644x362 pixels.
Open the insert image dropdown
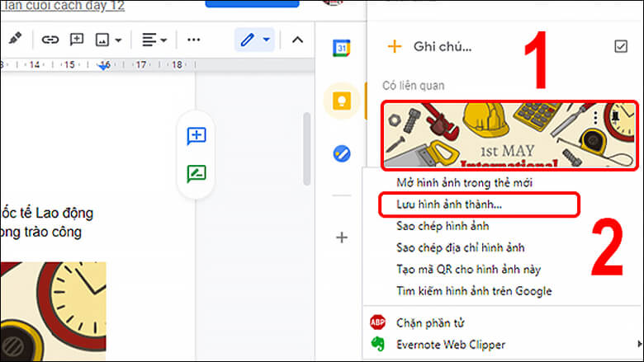[x=110, y=40]
